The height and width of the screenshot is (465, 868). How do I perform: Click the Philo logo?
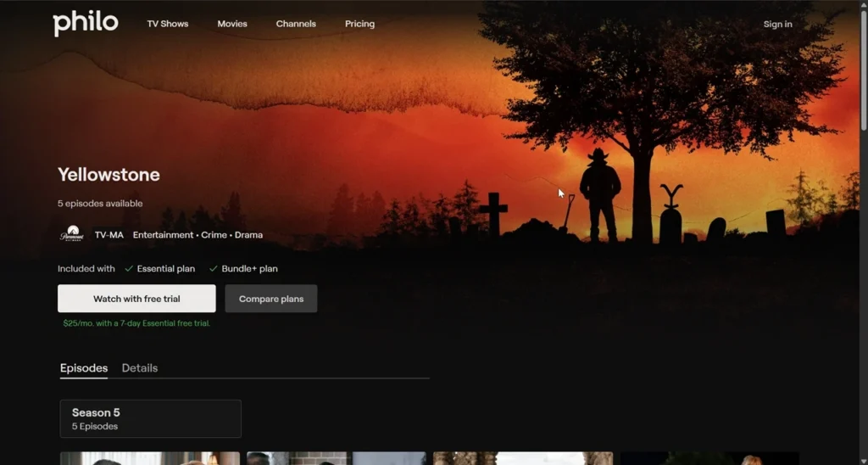(86, 23)
